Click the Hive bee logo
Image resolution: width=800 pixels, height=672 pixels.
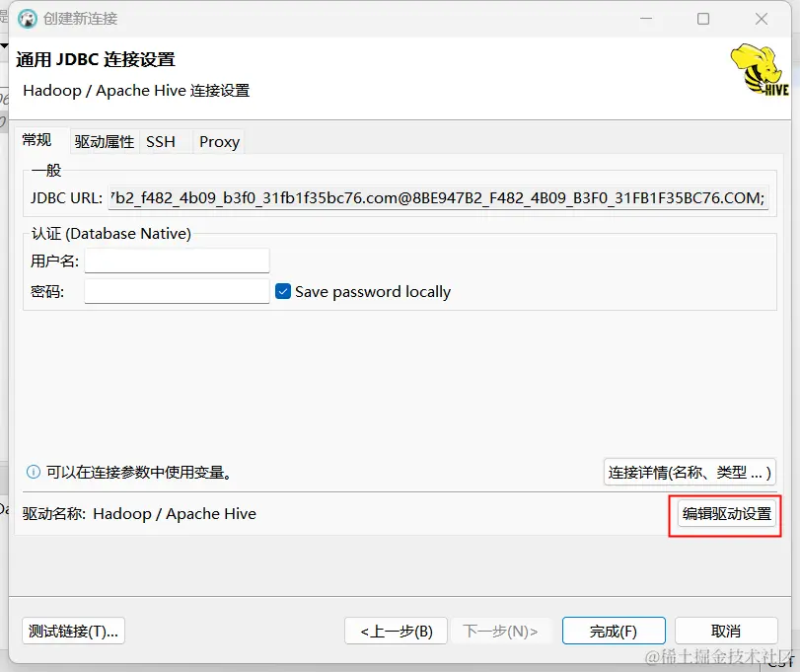pos(760,69)
